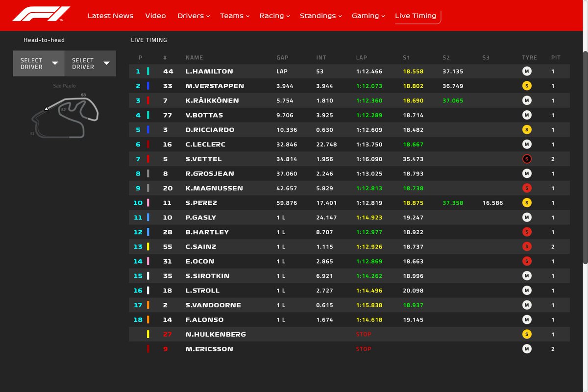Click the F.ALONSO driver name
The height and width of the screenshot is (392, 588).
point(204,319)
